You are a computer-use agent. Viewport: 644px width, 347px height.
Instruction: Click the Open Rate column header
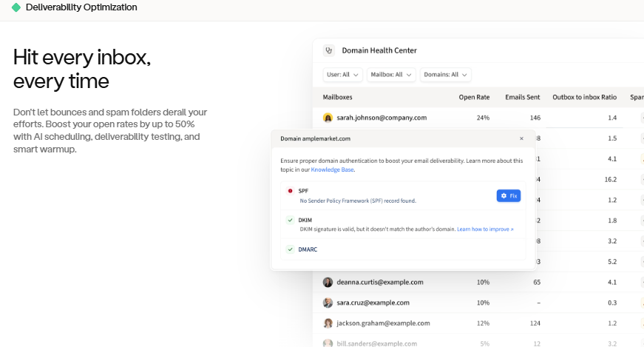(474, 97)
